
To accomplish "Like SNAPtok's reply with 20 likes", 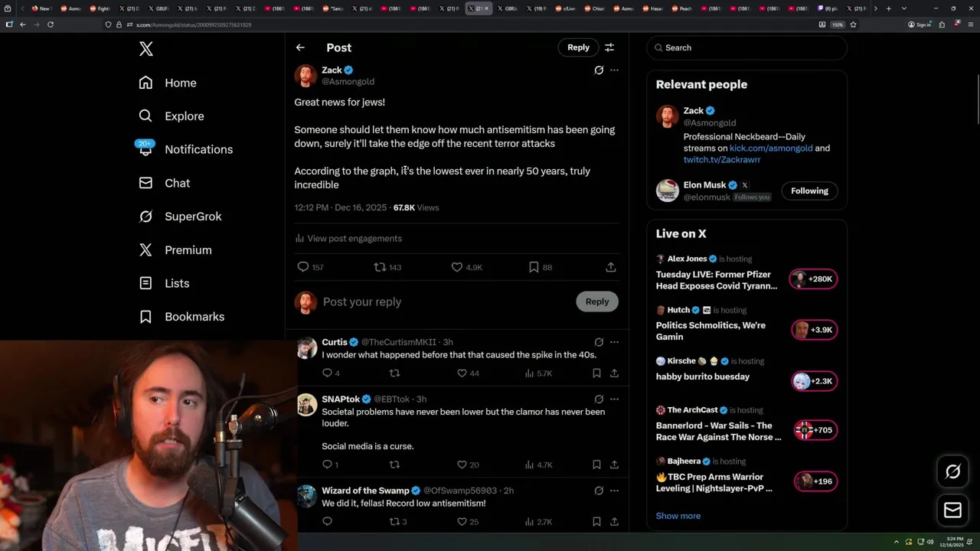I will 468,465.
